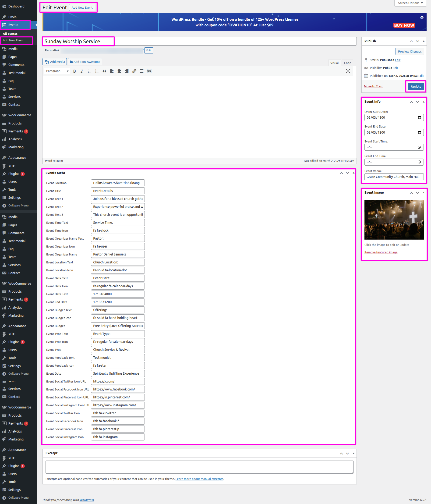Click the Remove featured image link
This screenshot has height=504, width=431.
(381, 252)
